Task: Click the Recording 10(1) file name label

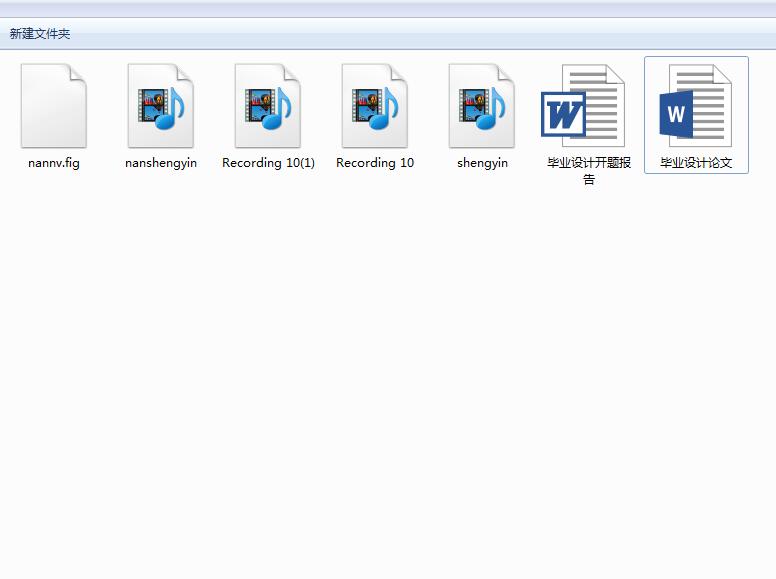Action: click(268, 163)
